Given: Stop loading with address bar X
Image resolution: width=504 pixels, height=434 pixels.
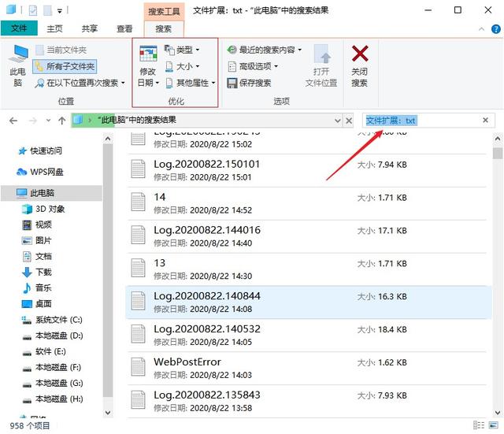Looking at the screenshot, I should (349, 121).
